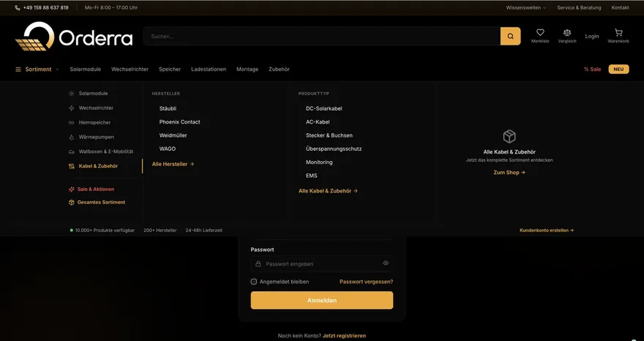Expand the Wissenswelten dropdown
Image resolution: width=644 pixels, height=341 pixels.
pyautogui.click(x=526, y=8)
